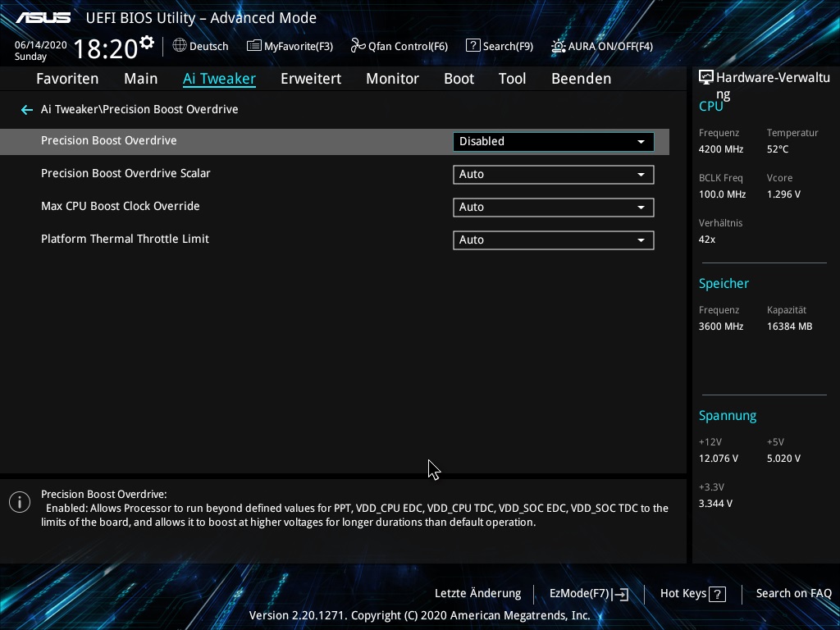Open Qfan Control fan icon
Image resolution: width=840 pixels, height=630 pixels.
tap(358, 46)
